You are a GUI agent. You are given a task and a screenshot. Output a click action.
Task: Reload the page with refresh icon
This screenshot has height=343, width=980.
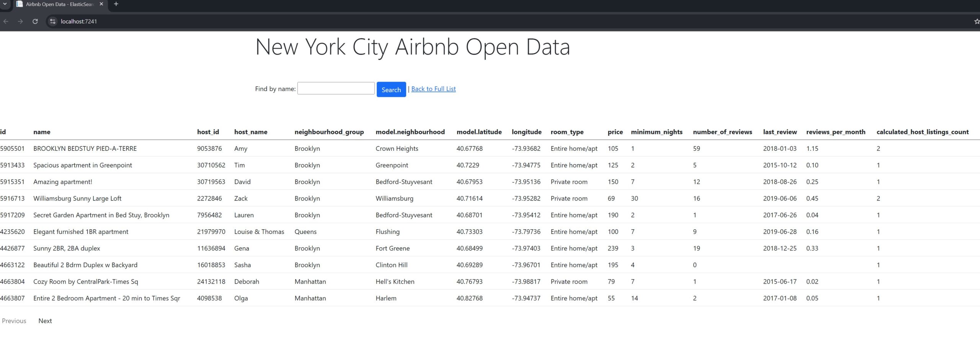click(35, 21)
